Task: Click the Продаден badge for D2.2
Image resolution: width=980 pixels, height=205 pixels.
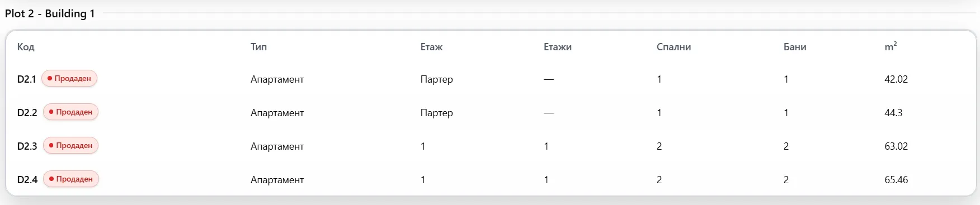Action: click(x=70, y=112)
